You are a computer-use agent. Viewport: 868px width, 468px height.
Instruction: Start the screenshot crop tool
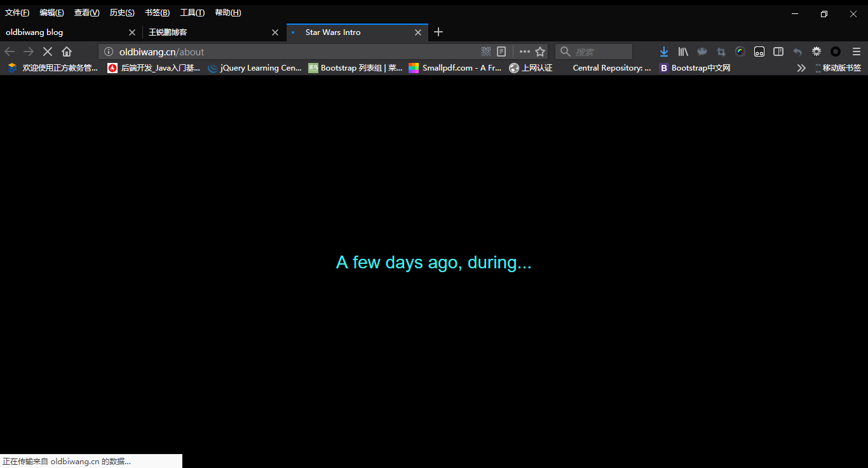(x=721, y=52)
